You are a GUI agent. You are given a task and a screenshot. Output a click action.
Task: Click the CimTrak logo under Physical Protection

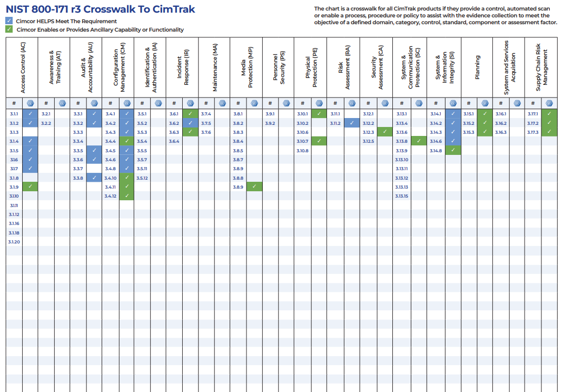point(319,103)
